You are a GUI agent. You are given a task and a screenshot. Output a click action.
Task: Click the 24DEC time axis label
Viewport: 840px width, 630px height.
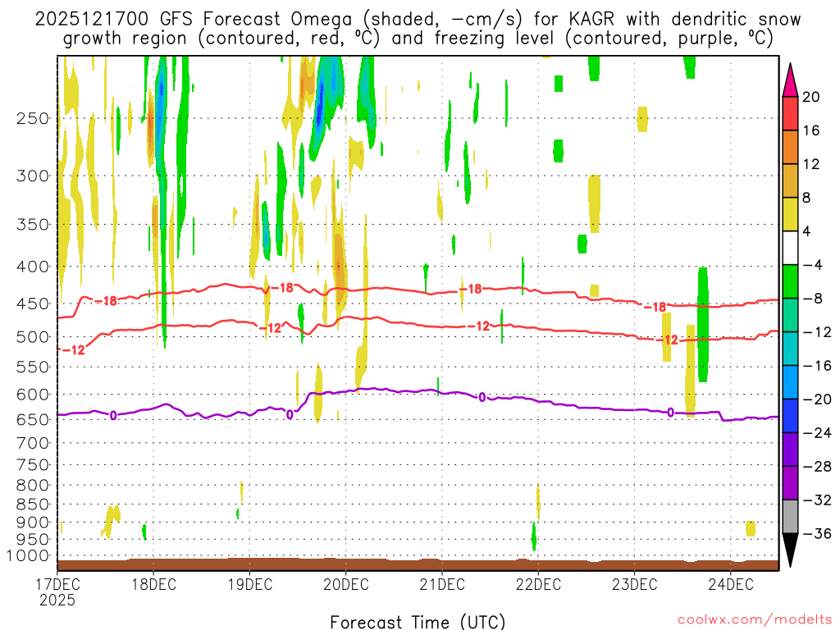(x=731, y=584)
